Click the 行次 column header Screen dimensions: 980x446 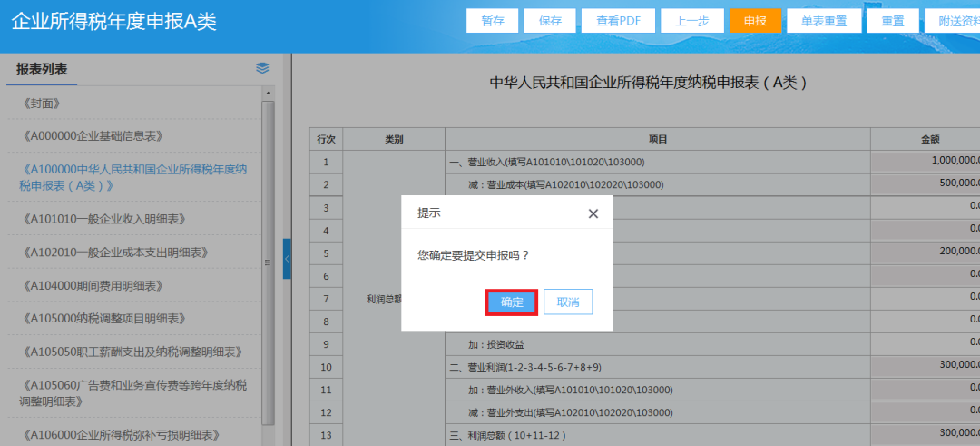[327, 140]
